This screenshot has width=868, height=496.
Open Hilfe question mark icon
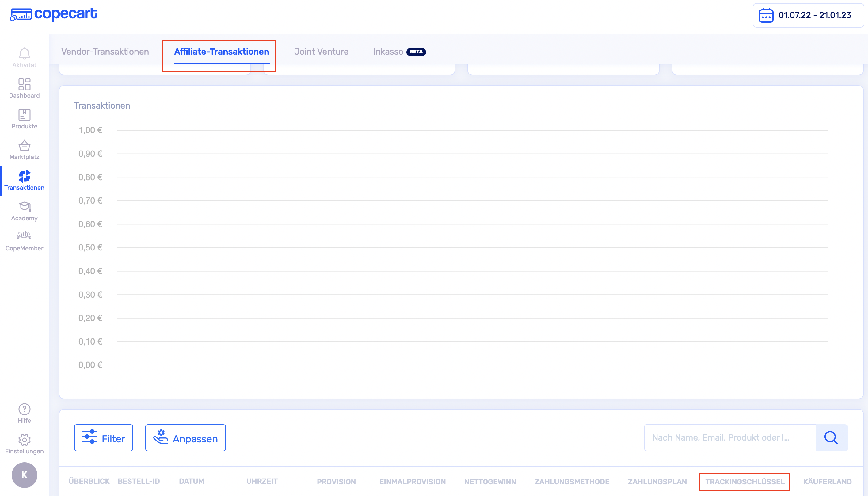(24, 413)
